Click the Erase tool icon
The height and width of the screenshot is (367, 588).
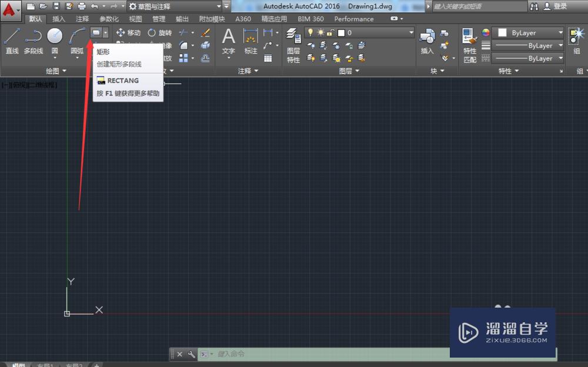[205, 33]
